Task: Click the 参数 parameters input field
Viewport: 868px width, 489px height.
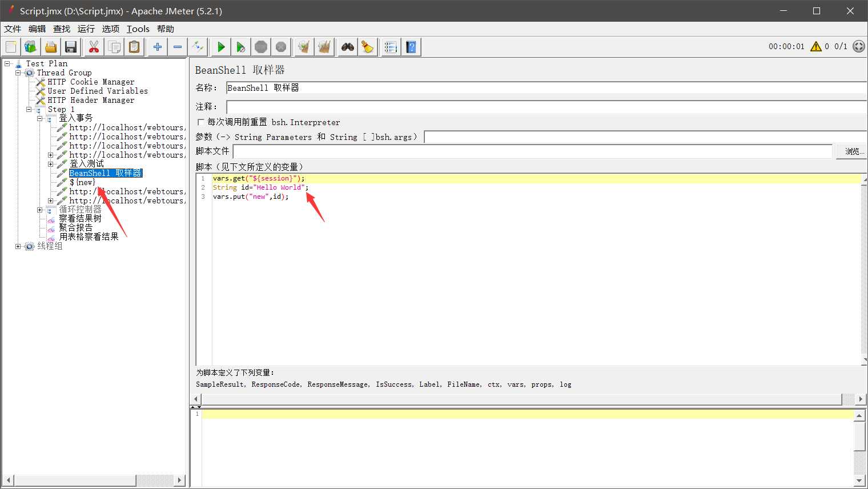Action: point(645,137)
